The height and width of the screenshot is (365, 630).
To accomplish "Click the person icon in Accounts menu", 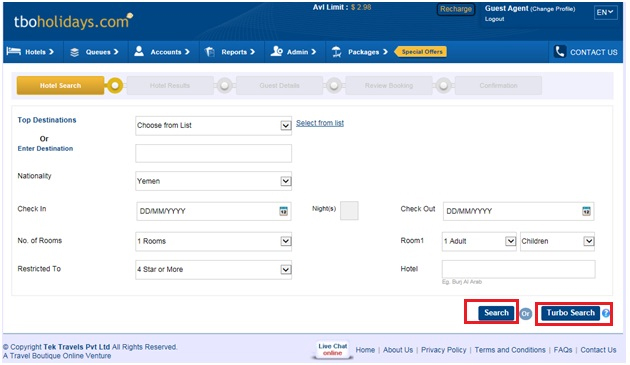I will [139, 51].
